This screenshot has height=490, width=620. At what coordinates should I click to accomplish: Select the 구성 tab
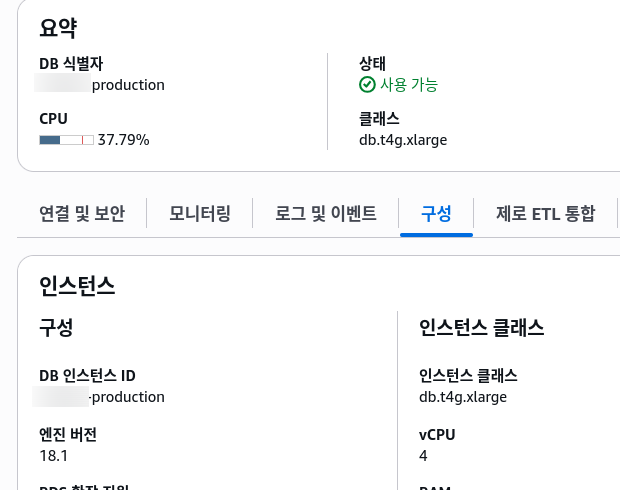[x=436, y=213]
